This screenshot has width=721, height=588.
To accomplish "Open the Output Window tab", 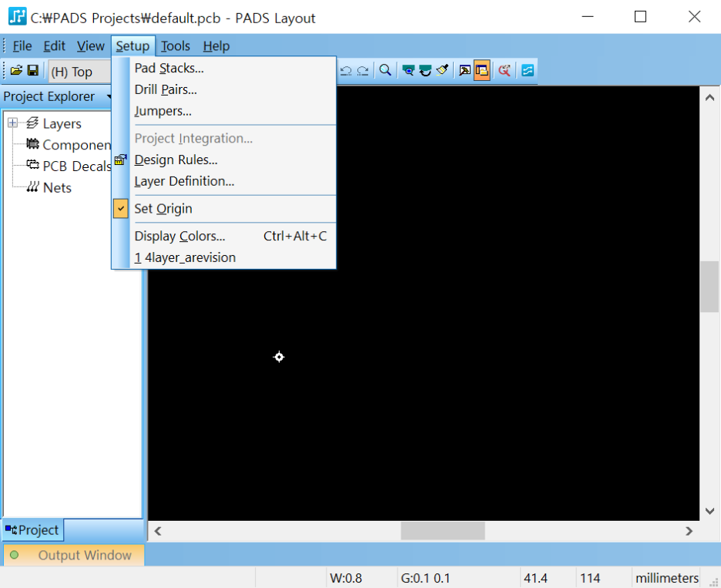I will (x=74, y=555).
